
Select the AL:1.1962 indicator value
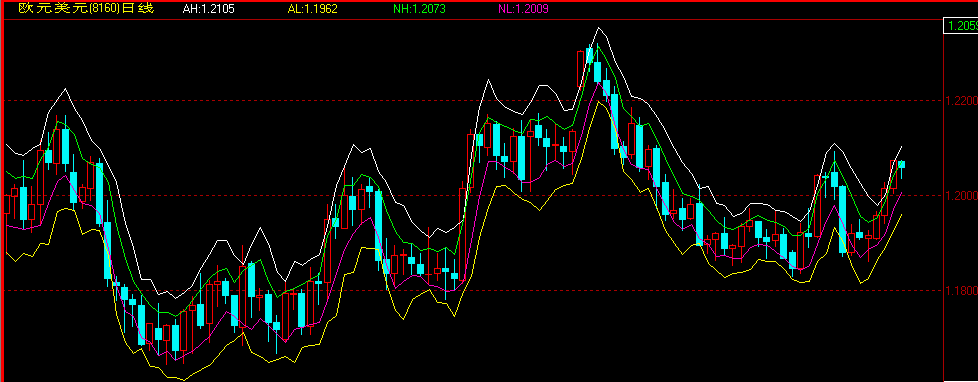point(312,9)
